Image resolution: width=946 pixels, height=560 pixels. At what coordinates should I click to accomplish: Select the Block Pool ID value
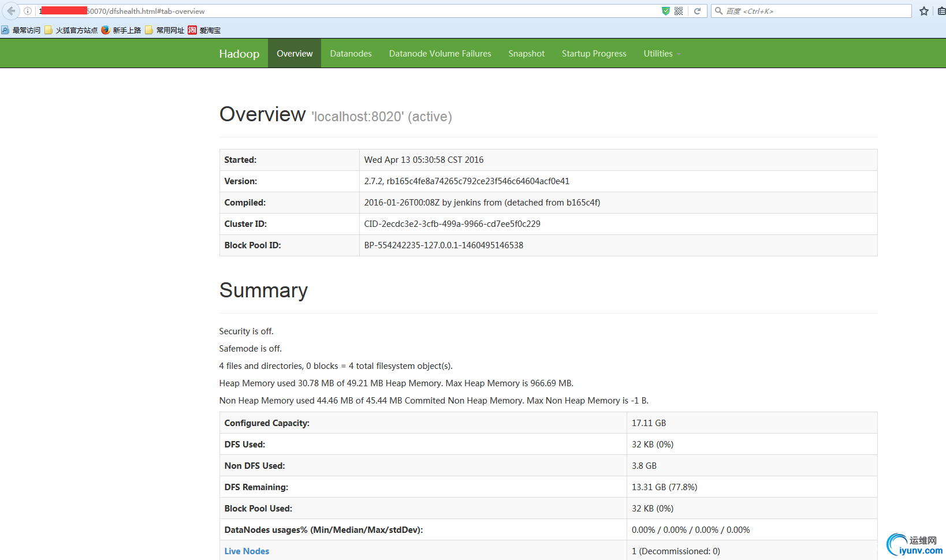click(x=444, y=245)
